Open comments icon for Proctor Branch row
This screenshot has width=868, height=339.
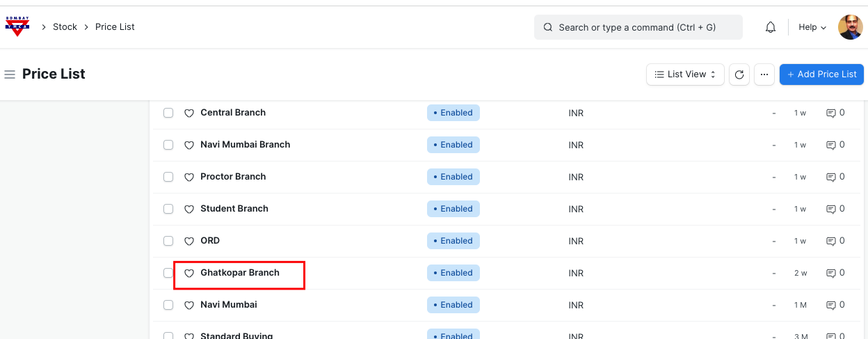coord(830,177)
